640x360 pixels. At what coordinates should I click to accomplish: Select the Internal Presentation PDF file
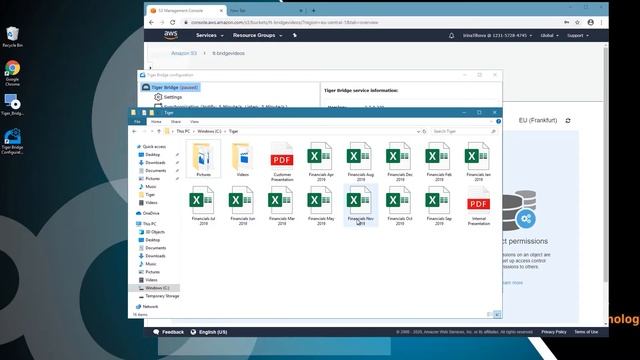click(478, 205)
